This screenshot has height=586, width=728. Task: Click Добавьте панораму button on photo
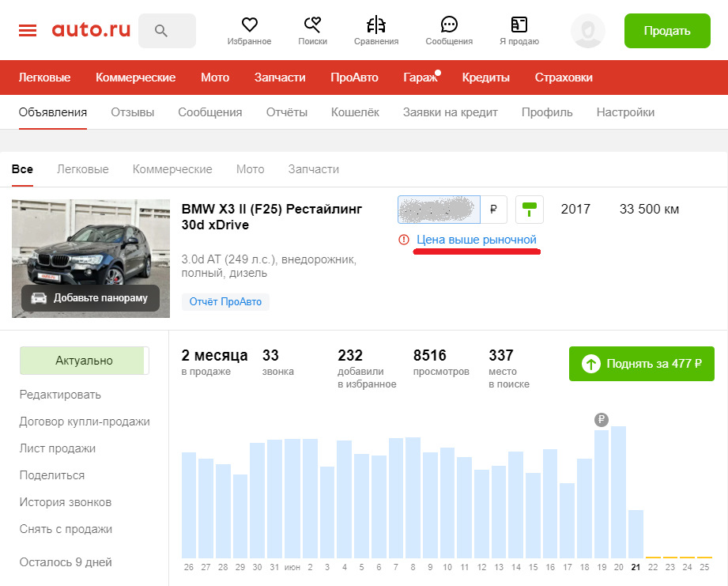coord(91,298)
